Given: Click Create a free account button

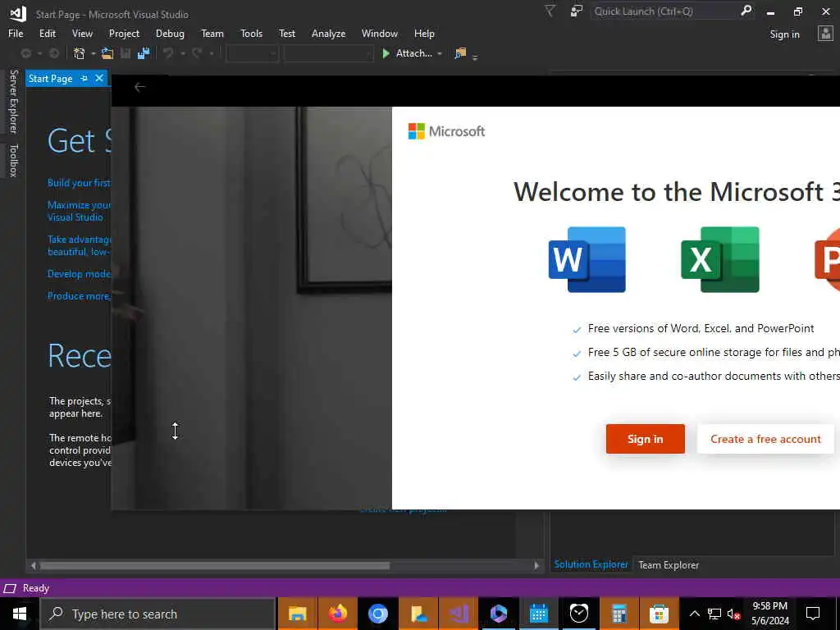Looking at the screenshot, I should (x=765, y=439).
